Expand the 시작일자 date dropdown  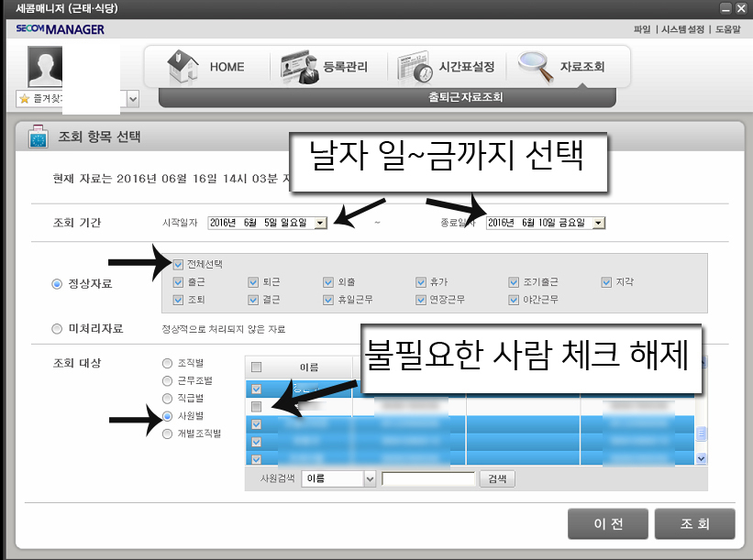320,223
